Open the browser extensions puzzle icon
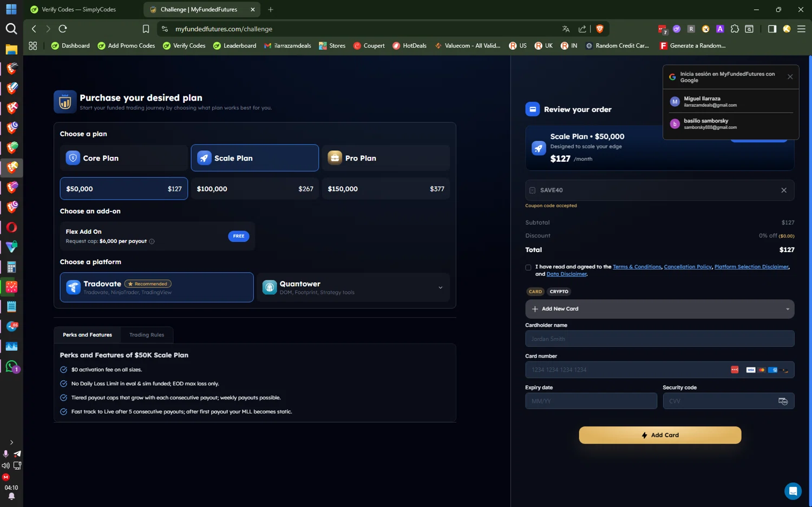 735,29
